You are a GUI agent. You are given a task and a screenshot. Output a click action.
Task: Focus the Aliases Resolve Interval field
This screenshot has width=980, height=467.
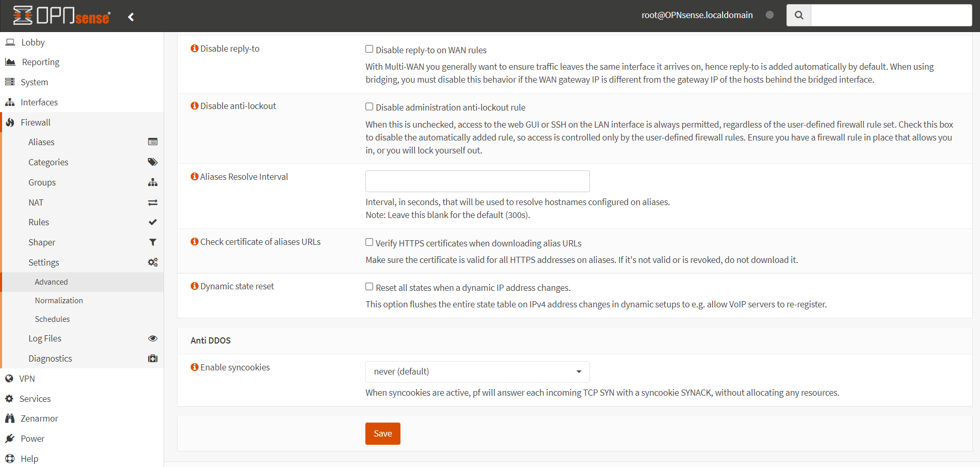pos(477,181)
